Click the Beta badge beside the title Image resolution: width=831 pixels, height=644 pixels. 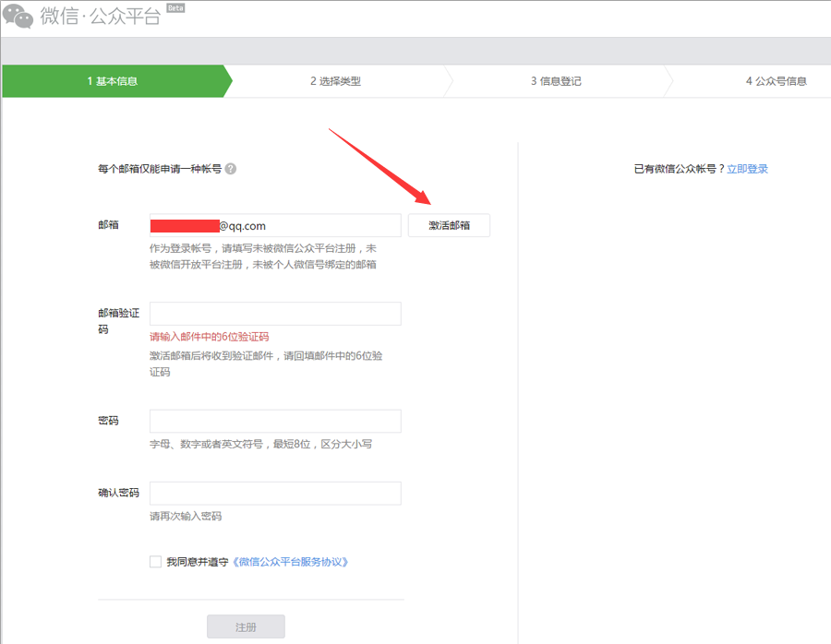(175, 7)
